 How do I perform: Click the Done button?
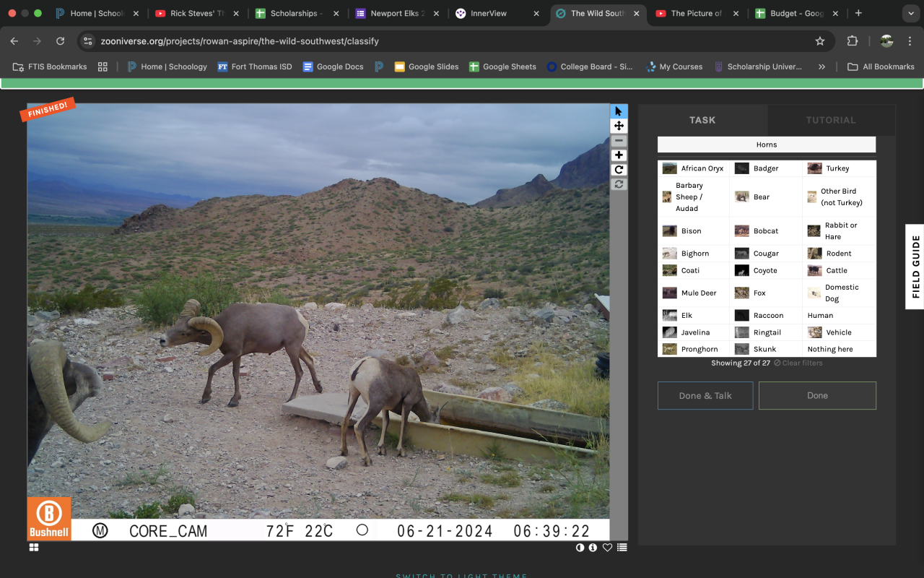coord(817,395)
